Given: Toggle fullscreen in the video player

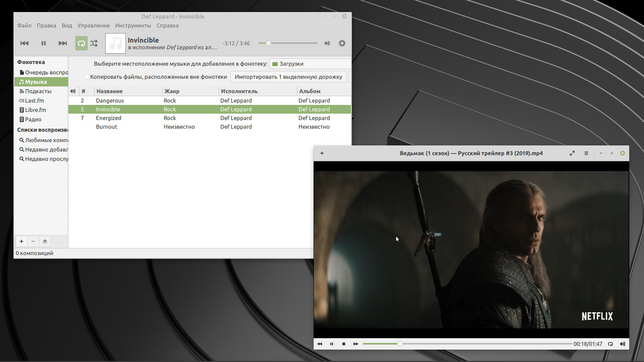Looking at the screenshot, I should [572, 153].
